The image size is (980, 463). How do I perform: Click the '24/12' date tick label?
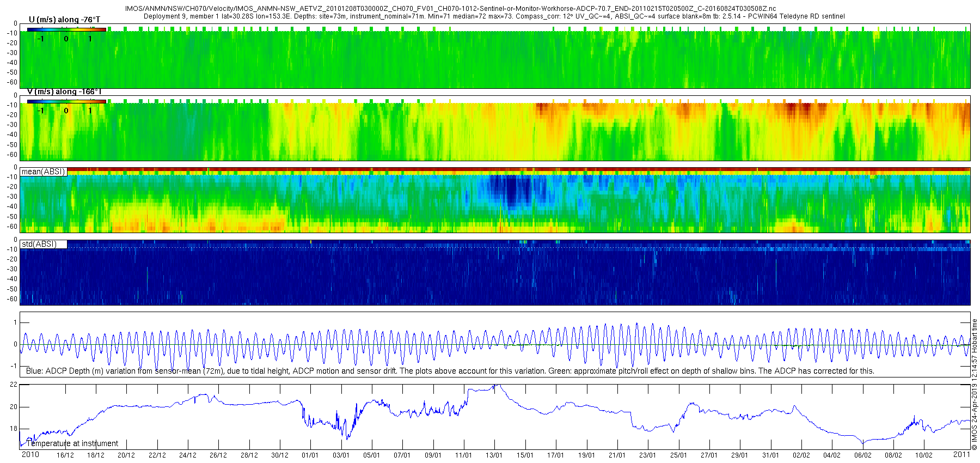click(x=188, y=455)
